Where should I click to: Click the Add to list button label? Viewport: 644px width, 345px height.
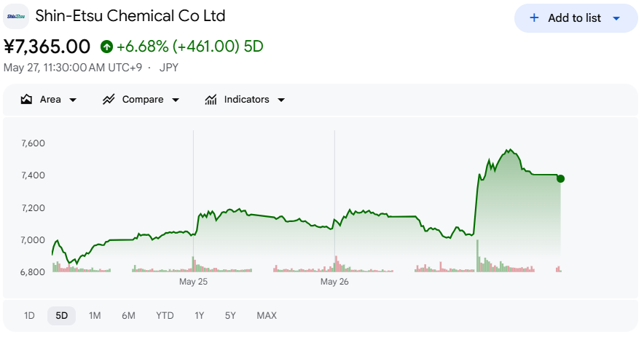pos(574,18)
